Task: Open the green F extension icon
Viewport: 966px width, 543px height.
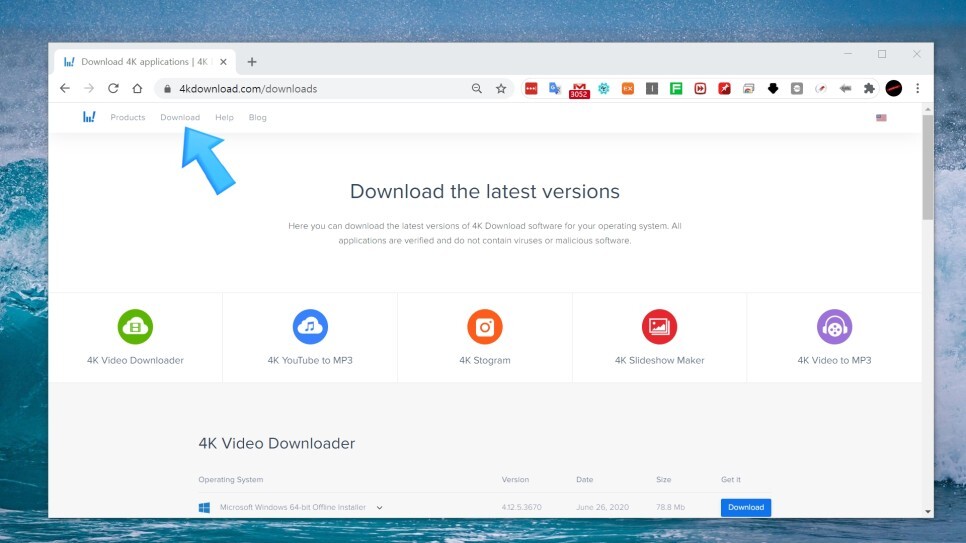Action: (x=676, y=89)
